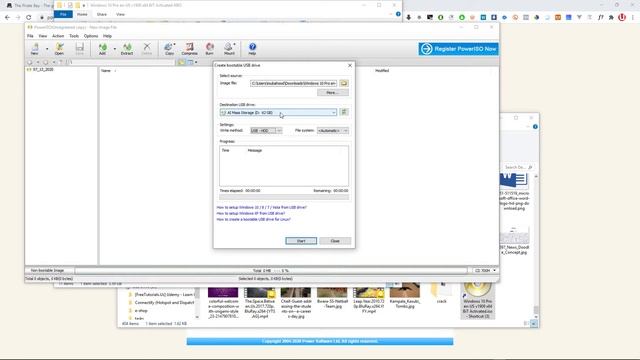
Task: Open the Help menu in PowerISO
Action: (107, 36)
